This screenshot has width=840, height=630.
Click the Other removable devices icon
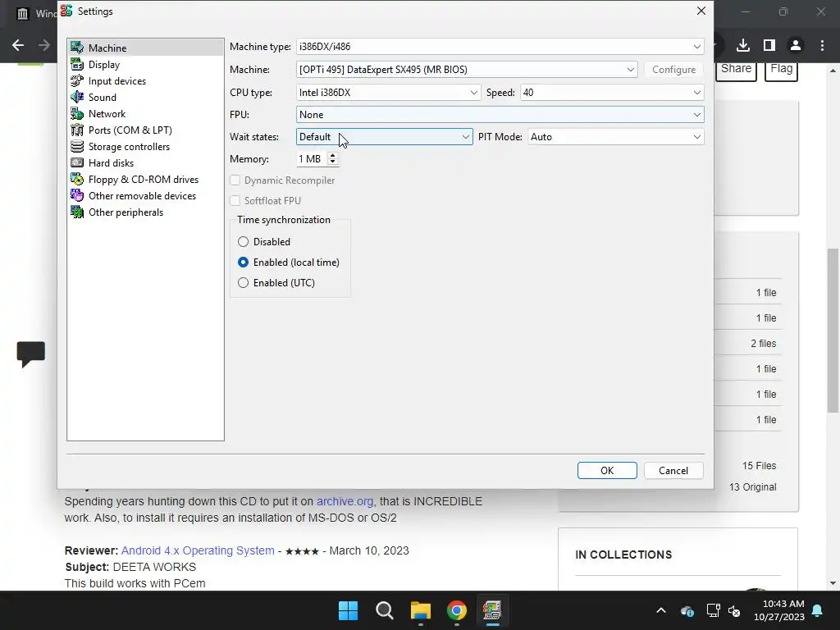pyautogui.click(x=77, y=195)
